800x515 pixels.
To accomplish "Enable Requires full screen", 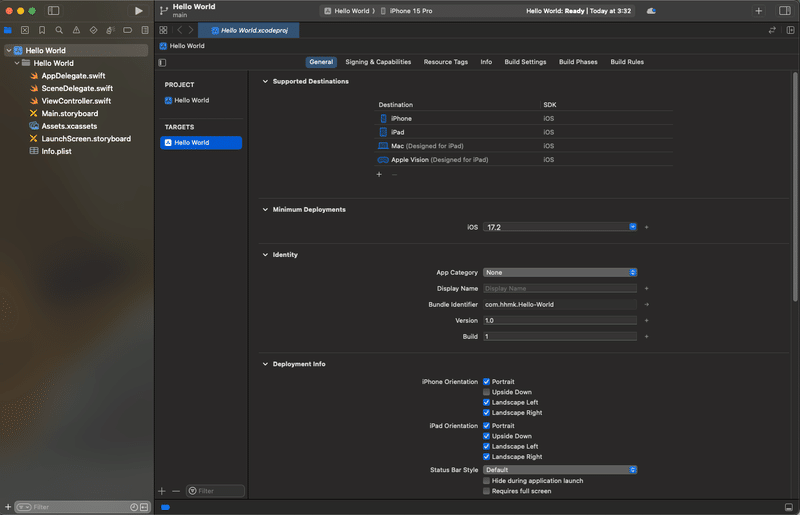I will pyautogui.click(x=486, y=491).
